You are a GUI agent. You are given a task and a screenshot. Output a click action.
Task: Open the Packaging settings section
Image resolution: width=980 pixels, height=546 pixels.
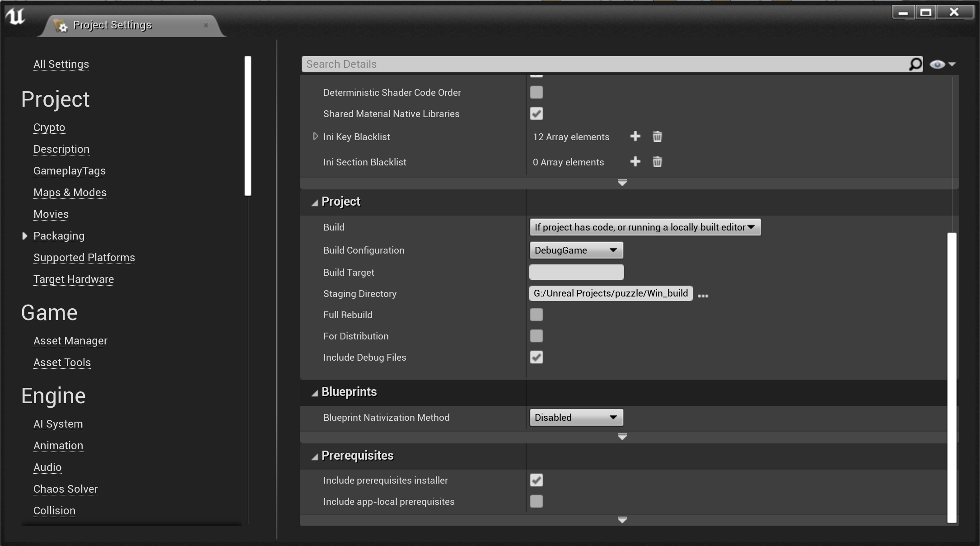click(59, 235)
